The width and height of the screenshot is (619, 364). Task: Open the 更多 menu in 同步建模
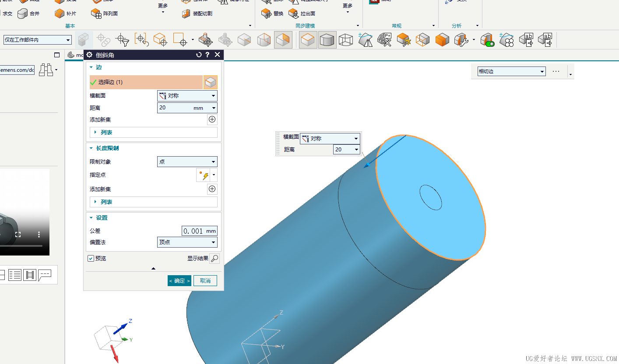tap(348, 8)
